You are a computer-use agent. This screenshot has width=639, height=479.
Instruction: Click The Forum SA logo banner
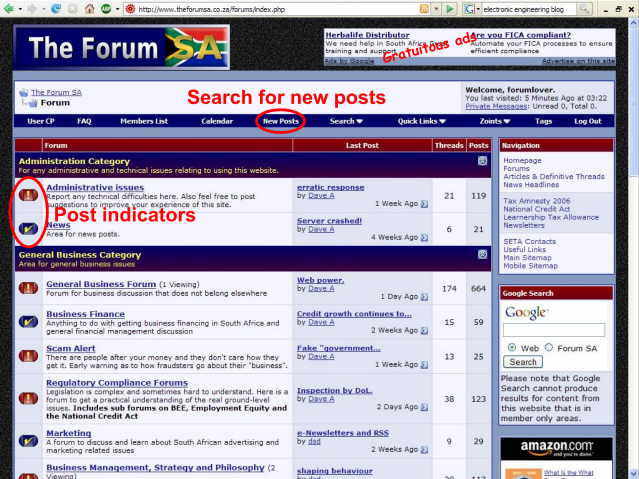click(121, 47)
